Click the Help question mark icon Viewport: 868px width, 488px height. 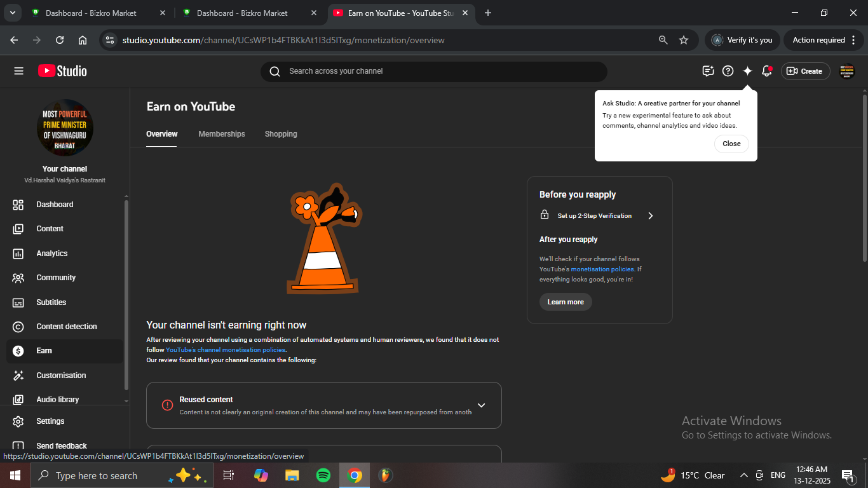[x=728, y=71]
